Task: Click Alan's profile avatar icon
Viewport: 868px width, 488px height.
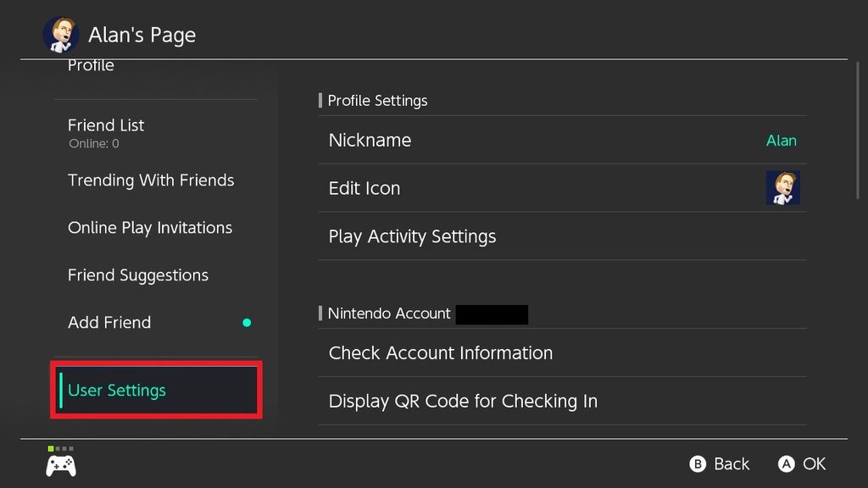Action: (61, 35)
